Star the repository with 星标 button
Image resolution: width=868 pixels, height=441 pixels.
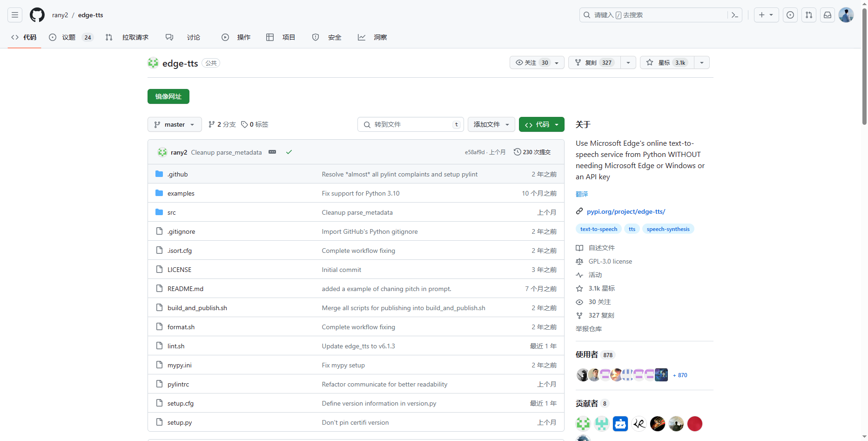667,62
